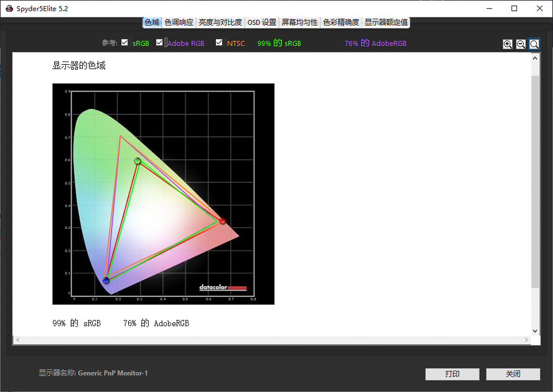Open the 色彩精确度 tab
This screenshot has width=553, height=392.
click(340, 22)
